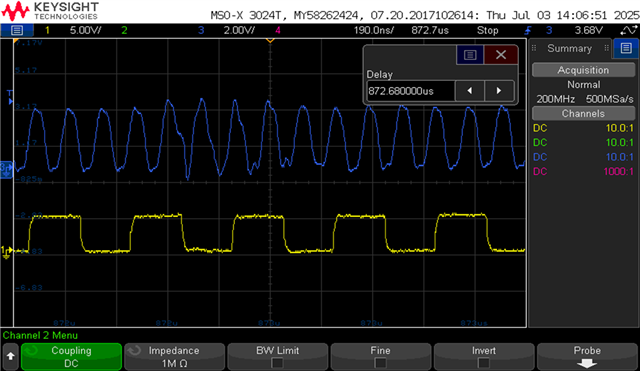
Task: Toggle the Fine checkbox
Action: coord(380,362)
